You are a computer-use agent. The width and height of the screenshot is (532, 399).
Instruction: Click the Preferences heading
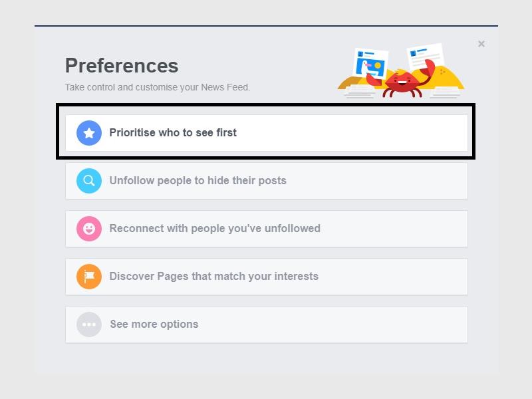(x=121, y=65)
